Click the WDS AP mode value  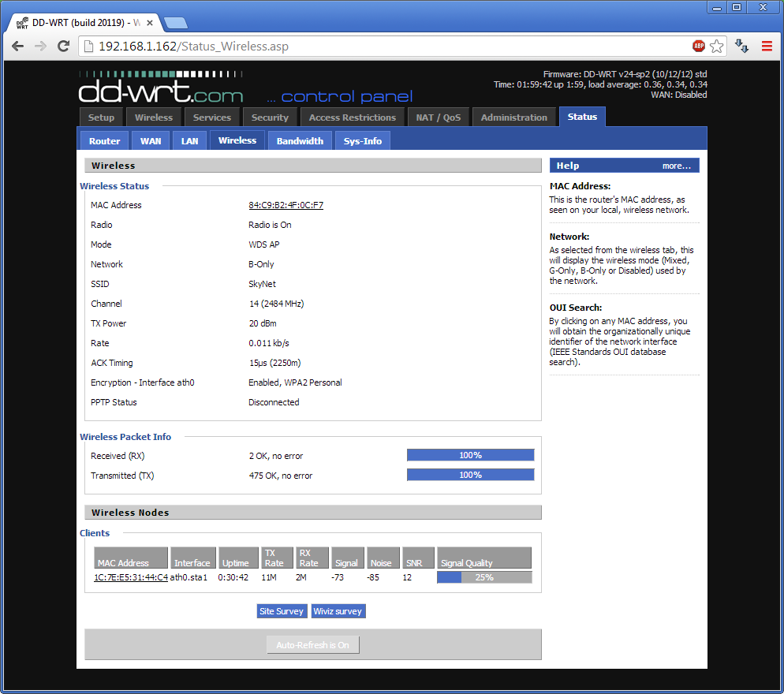(x=264, y=244)
